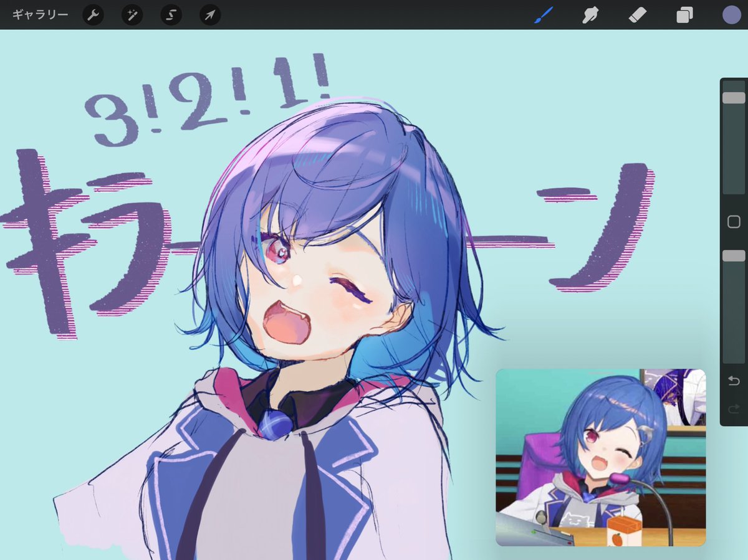Screen dimensions: 748x560
Task: Tap the redo arrow on sidebar
Action: point(734,409)
